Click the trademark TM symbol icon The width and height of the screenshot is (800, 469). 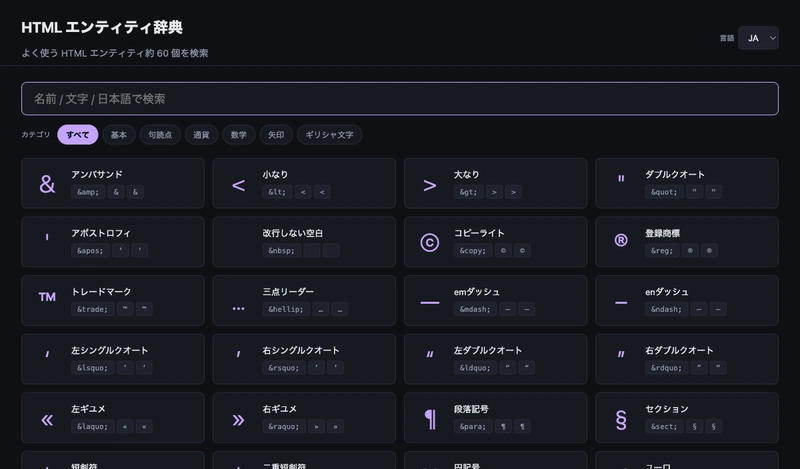47,299
